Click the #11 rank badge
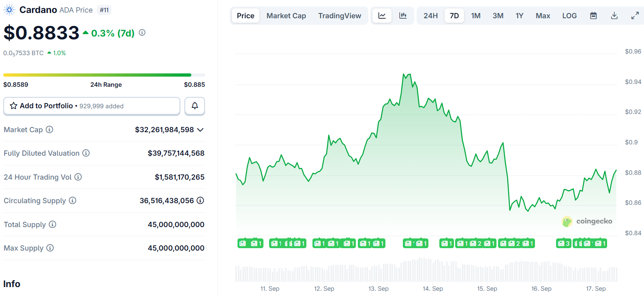The width and height of the screenshot is (644, 296). 104,10
